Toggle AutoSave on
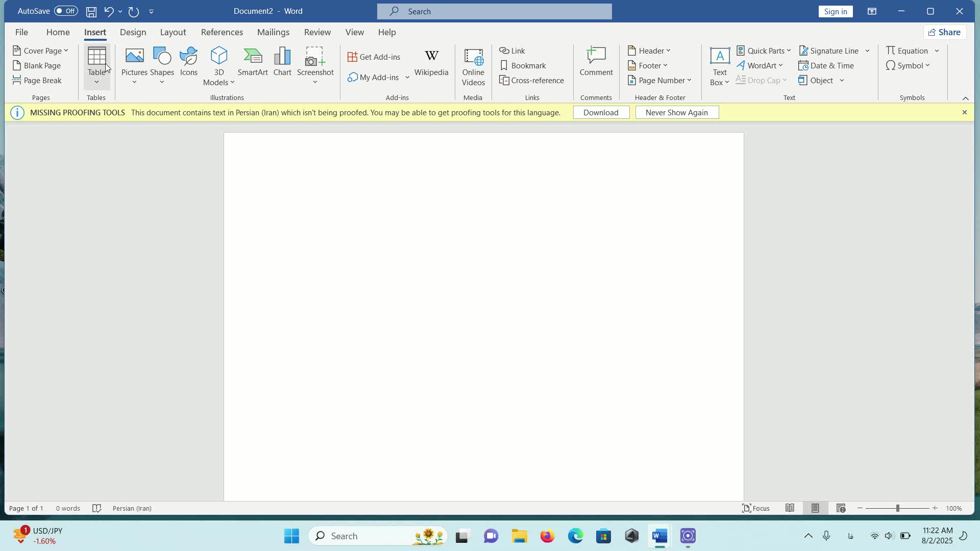This screenshot has width=980, height=551. [x=66, y=11]
